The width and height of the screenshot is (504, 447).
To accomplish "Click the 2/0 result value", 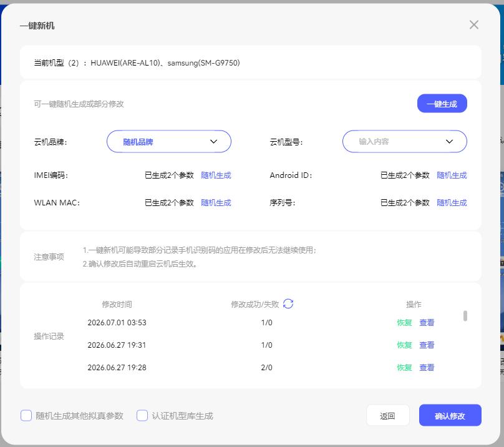I will click(x=267, y=368).
